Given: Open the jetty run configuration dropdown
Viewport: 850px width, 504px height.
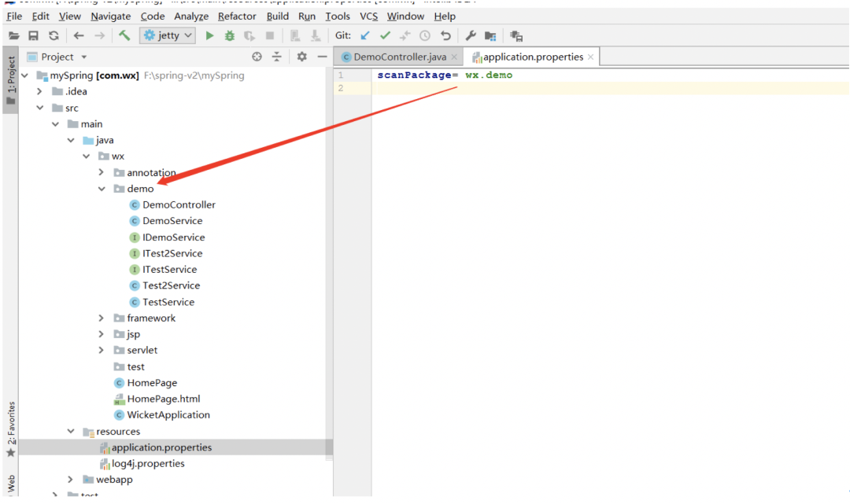Looking at the screenshot, I should coord(168,35).
